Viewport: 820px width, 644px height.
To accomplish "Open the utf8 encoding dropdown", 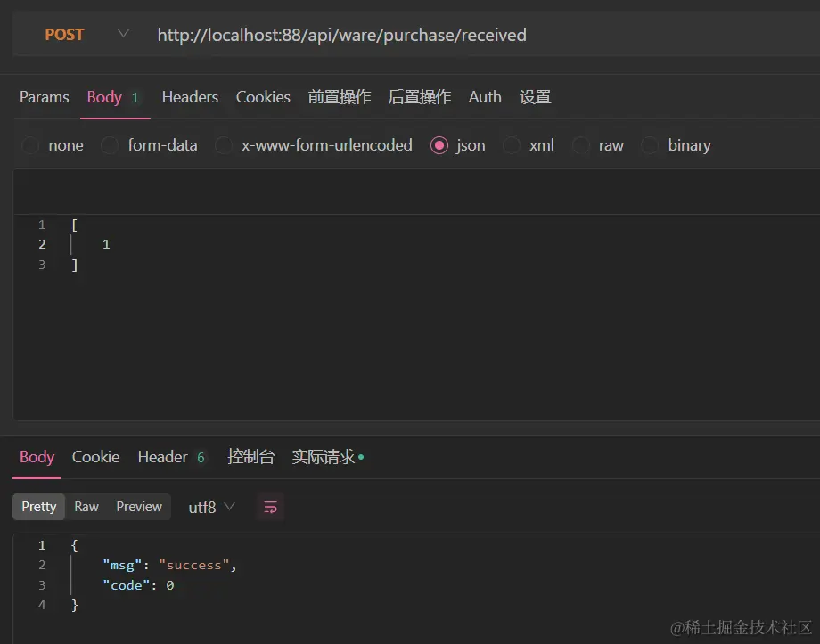I will [212, 507].
